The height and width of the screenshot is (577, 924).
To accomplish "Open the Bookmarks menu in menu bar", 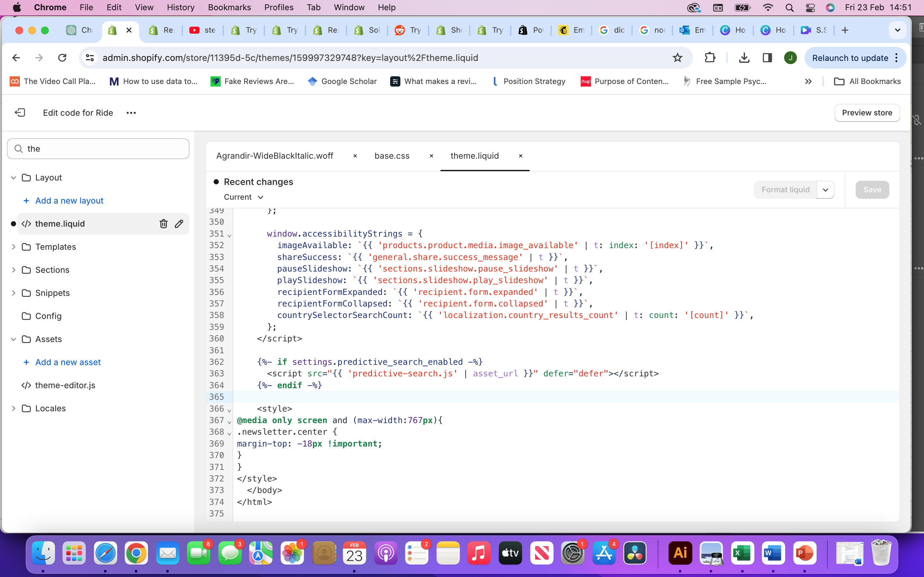I will tap(229, 7).
